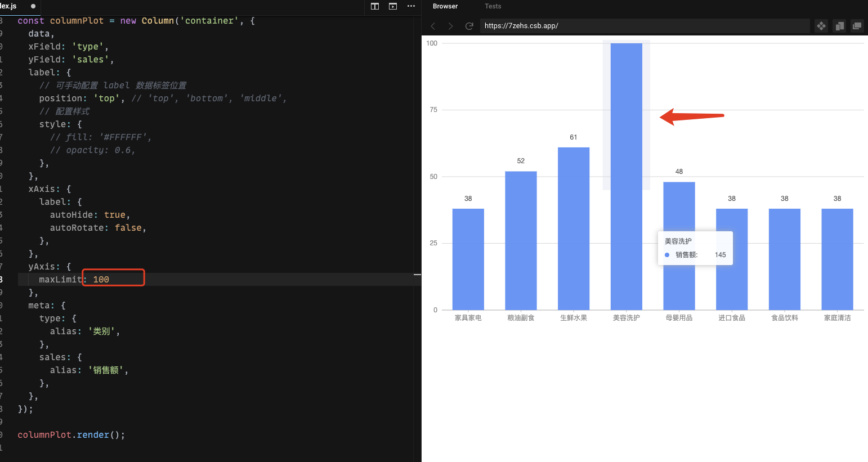Click the blue legend dot beside 销售额
The height and width of the screenshot is (462, 868).
click(x=667, y=254)
